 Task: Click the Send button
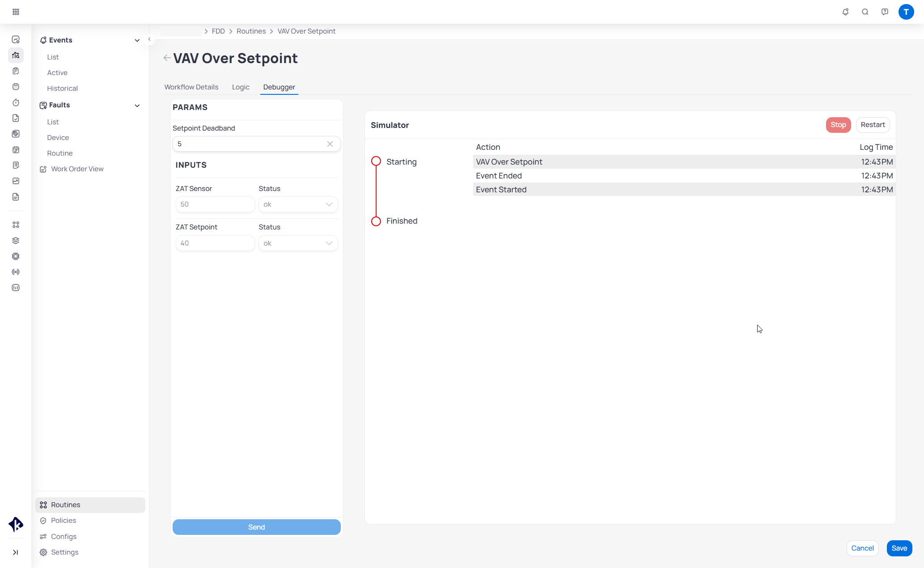click(257, 527)
